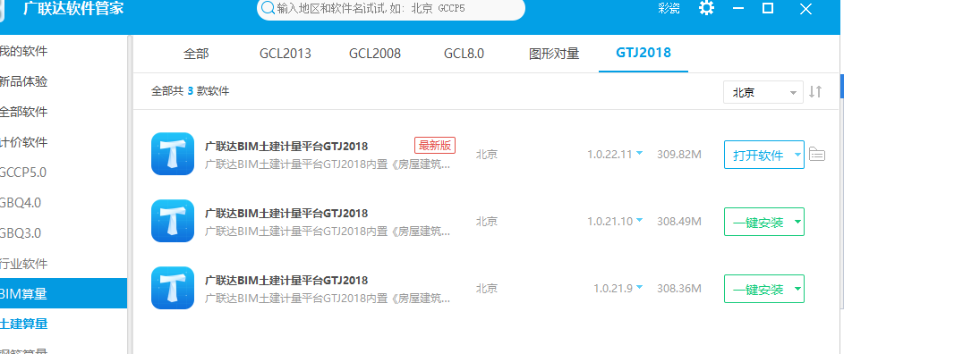Expand the arrow next to 打开软件

797,155
